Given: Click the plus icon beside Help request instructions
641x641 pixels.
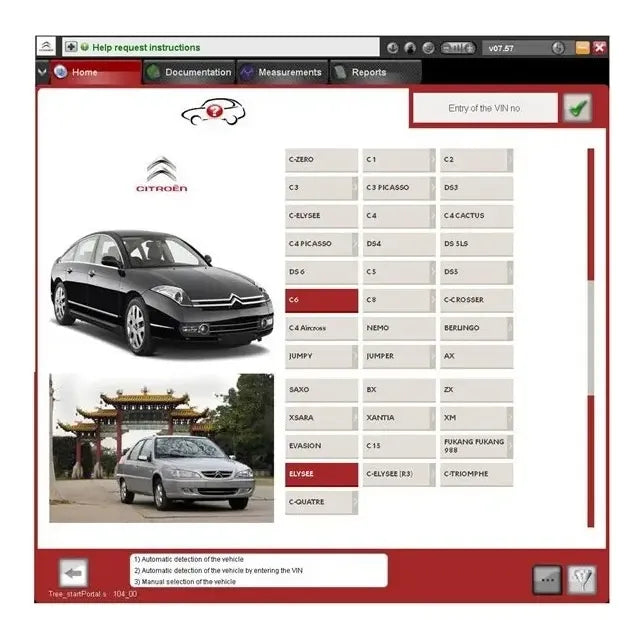Looking at the screenshot, I should pos(71,47).
